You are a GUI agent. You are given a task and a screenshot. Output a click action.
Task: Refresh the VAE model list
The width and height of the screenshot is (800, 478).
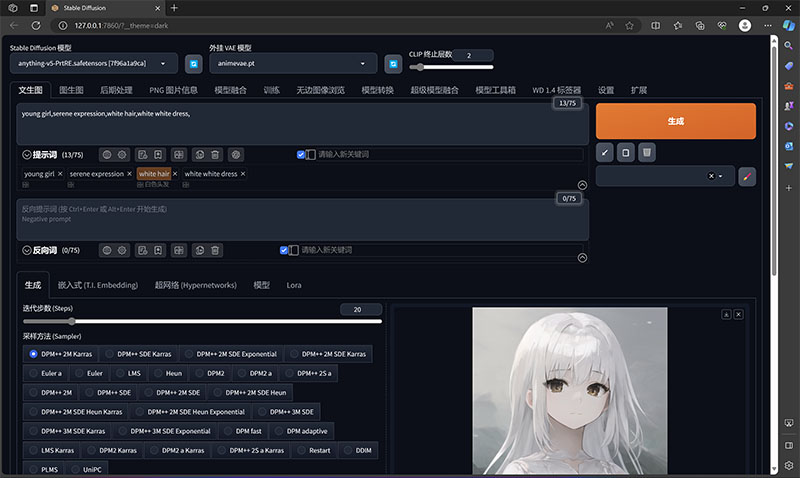393,64
